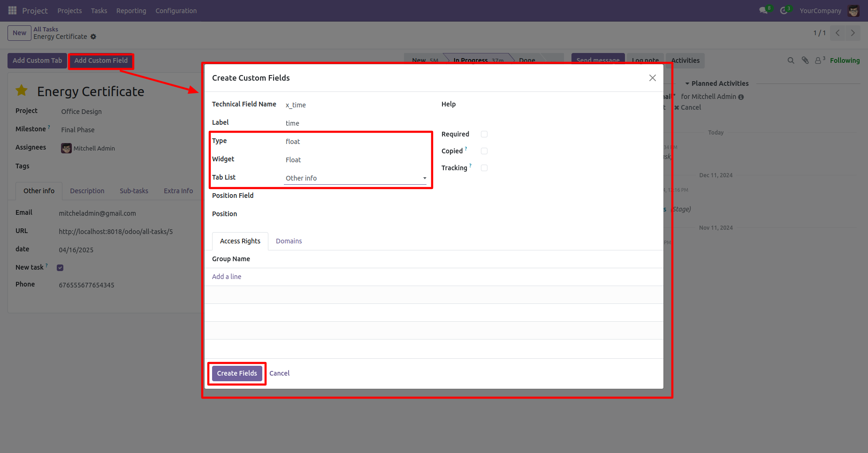Screen dimensions: 868x453
Task: Click the Add Custom Field button
Action: pos(101,60)
